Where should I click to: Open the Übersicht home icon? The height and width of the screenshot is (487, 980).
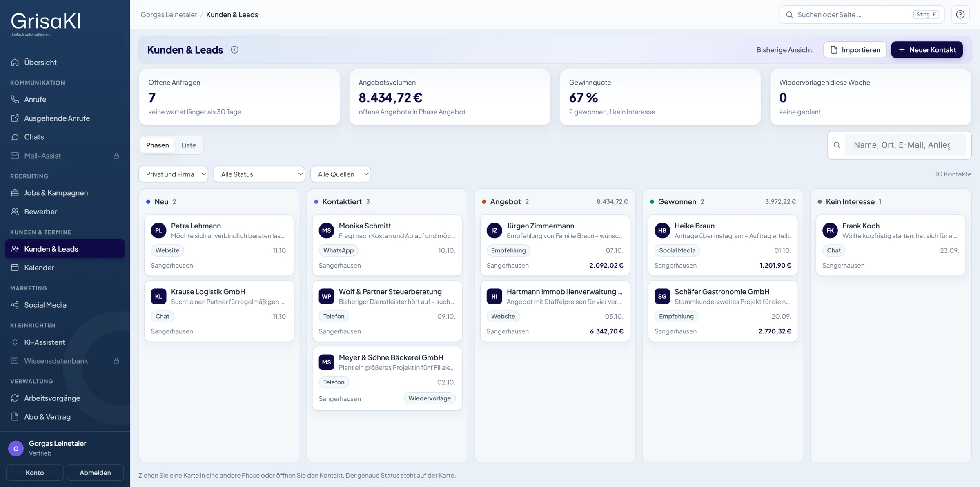pyautogui.click(x=15, y=62)
